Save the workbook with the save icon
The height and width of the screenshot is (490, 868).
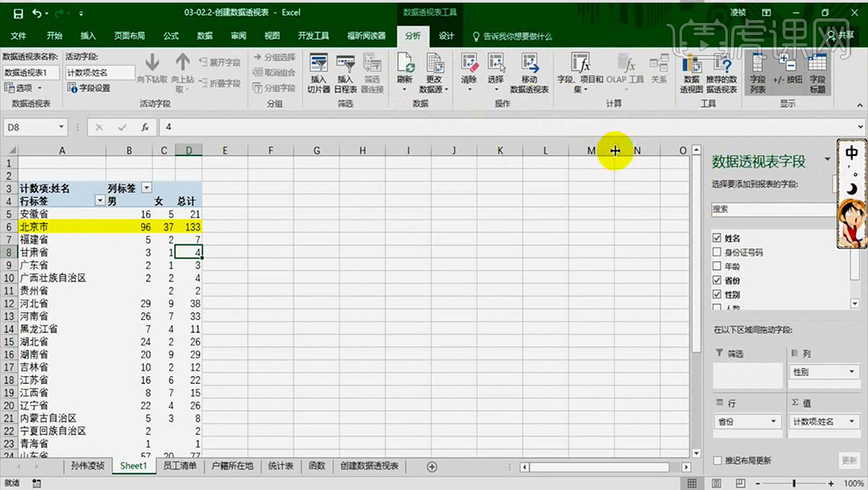[x=18, y=13]
